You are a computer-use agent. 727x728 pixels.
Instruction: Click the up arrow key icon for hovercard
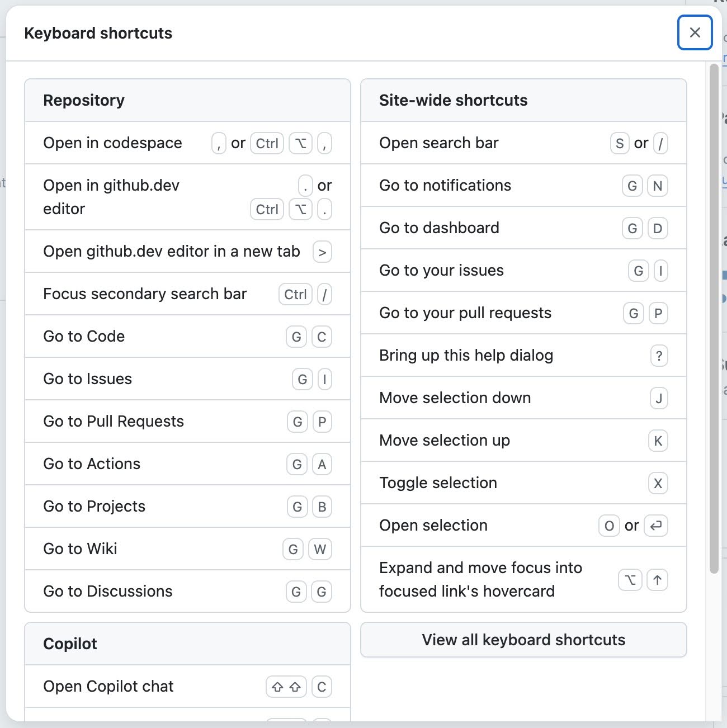[658, 580]
